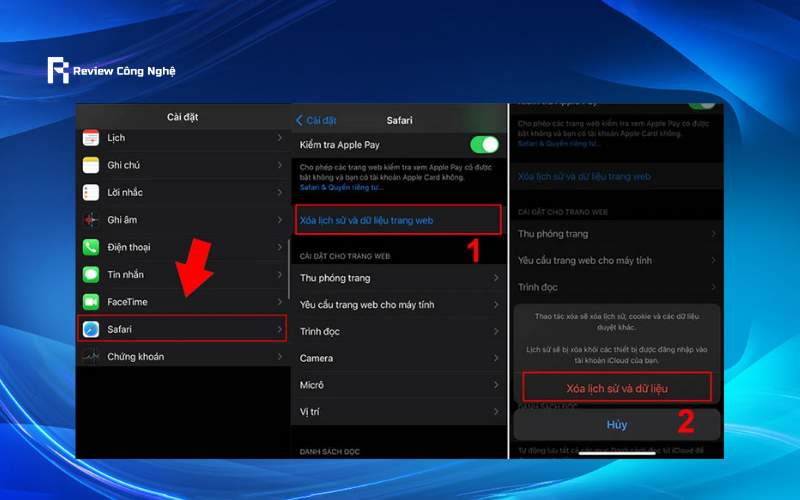Open the Safari row chevron
The width and height of the screenshot is (800, 500).
pos(280,329)
